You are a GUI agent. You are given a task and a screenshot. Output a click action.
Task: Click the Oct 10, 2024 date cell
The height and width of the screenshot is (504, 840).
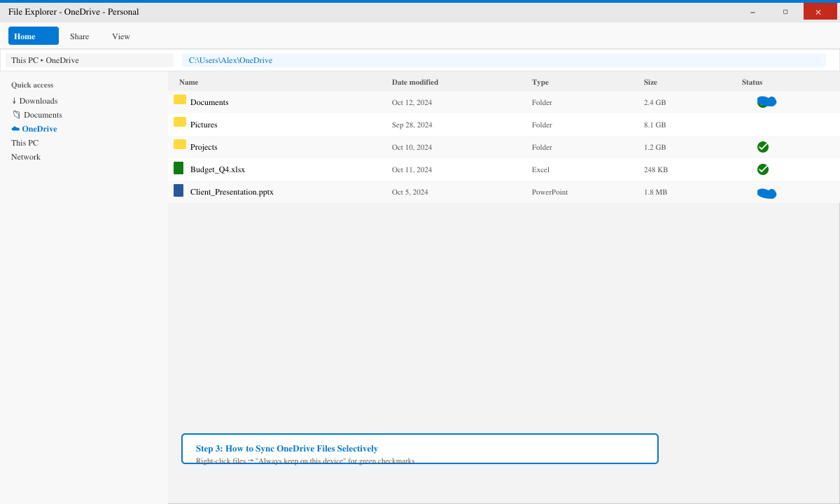point(412,147)
